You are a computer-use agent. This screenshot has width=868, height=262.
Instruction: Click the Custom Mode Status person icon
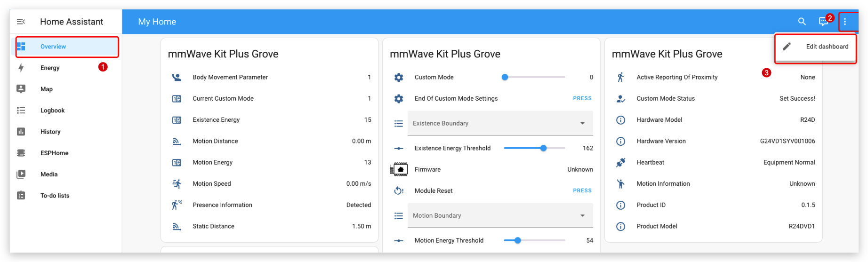[621, 98]
